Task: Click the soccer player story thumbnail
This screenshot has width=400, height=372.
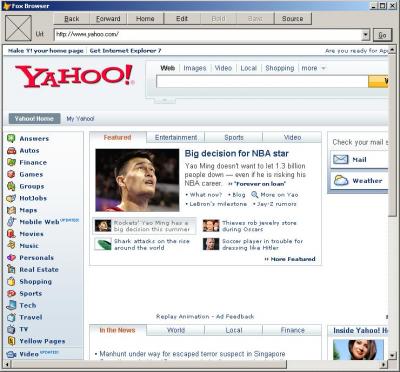Action: [x=211, y=244]
